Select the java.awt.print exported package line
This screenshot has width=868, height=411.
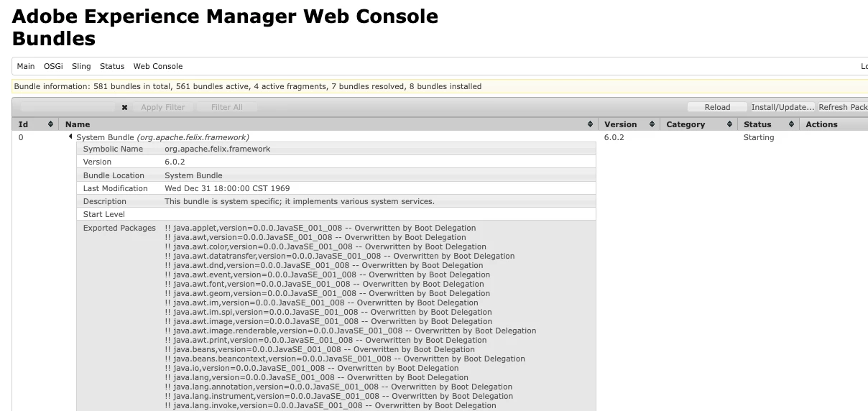tap(325, 340)
